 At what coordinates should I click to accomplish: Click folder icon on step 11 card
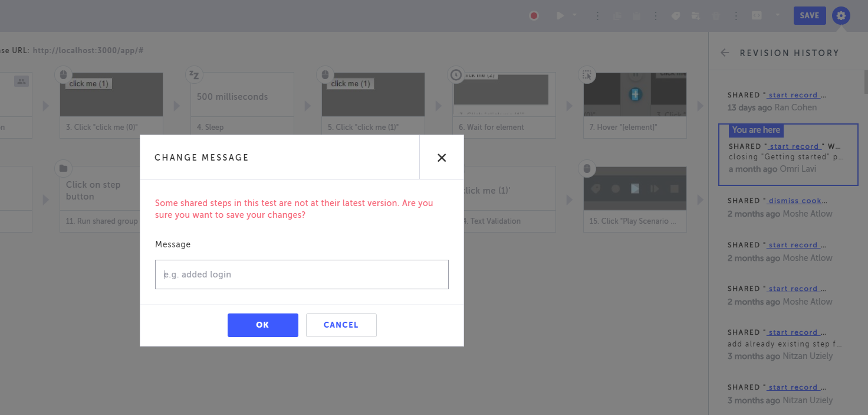[63, 168]
